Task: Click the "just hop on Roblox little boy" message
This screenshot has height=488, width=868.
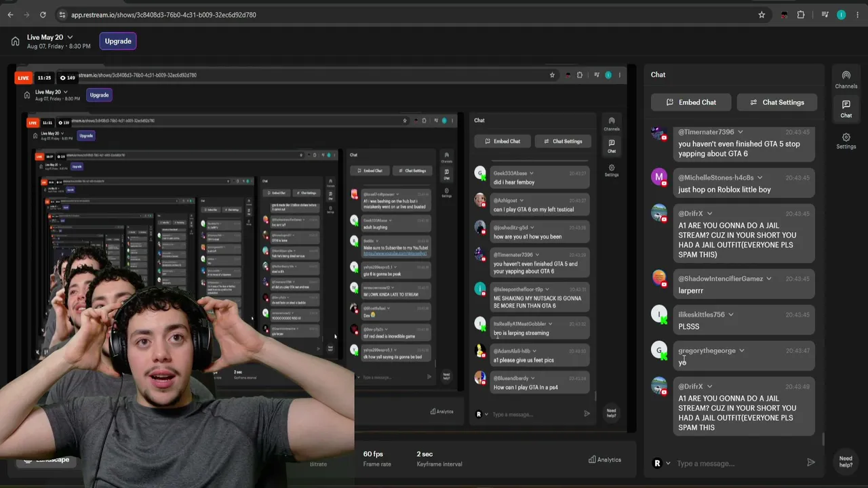Action: click(x=724, y=190)
